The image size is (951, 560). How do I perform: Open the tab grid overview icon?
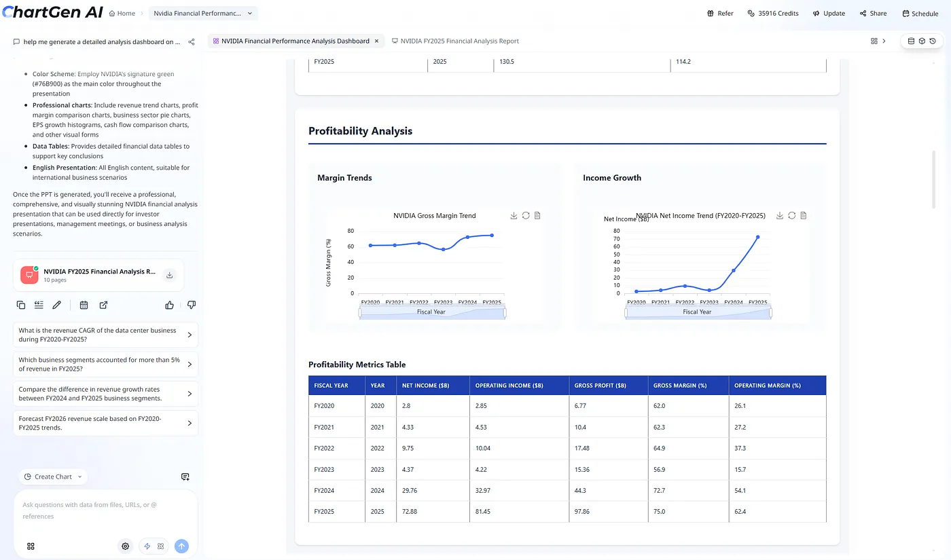874,41
